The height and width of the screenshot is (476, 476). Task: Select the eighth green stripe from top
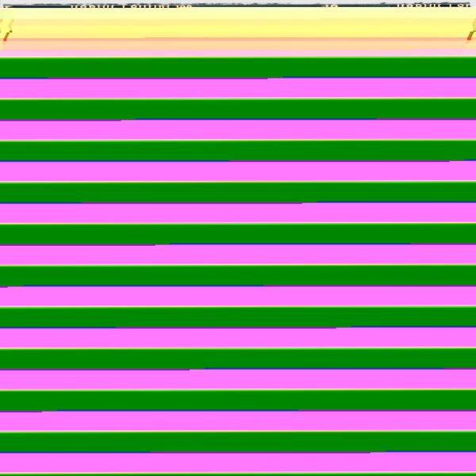point(238,358)
